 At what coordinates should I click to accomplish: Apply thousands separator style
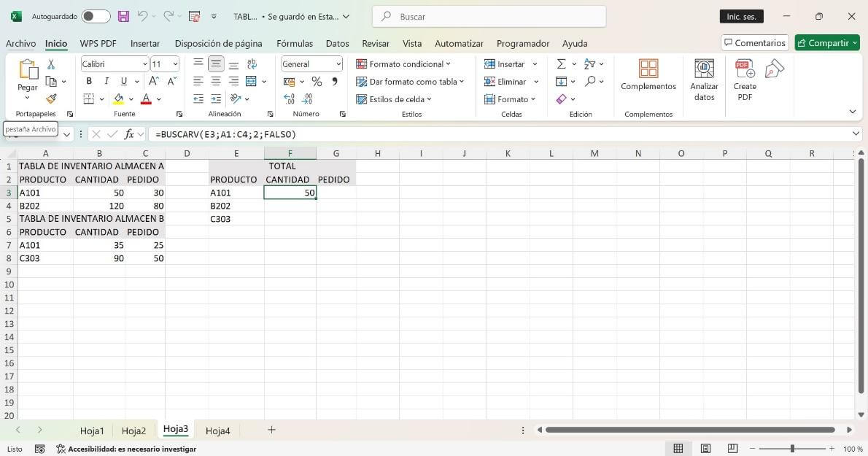click(x=334, y=82)
